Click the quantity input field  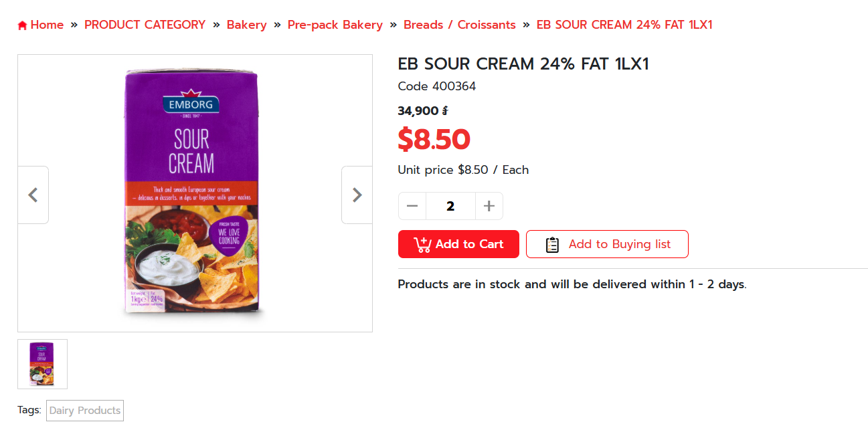tap(450, 206)
